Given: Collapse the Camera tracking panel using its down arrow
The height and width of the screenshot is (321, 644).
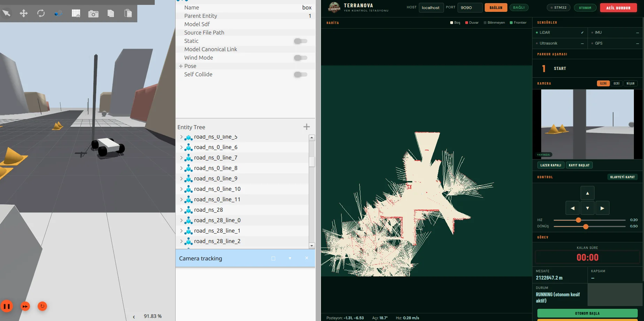Looking at the screenshot, I should click(x=290, y=258).
